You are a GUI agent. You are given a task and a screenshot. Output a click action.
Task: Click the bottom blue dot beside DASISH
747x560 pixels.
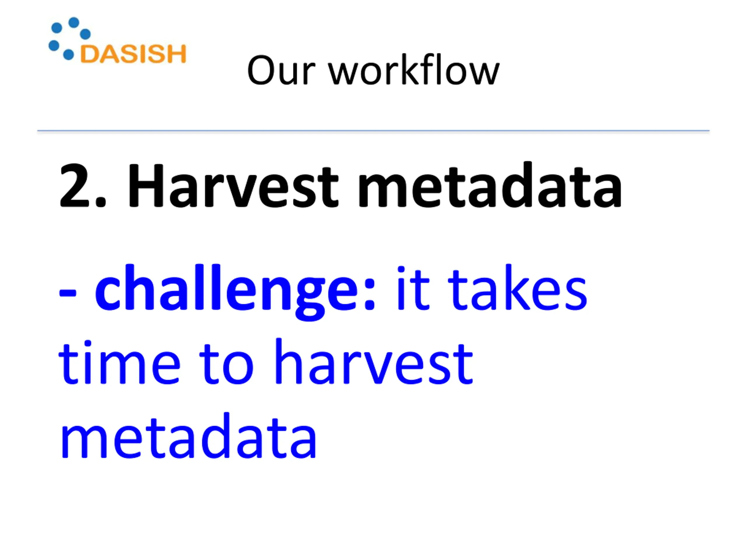click(x=69, y=55)
